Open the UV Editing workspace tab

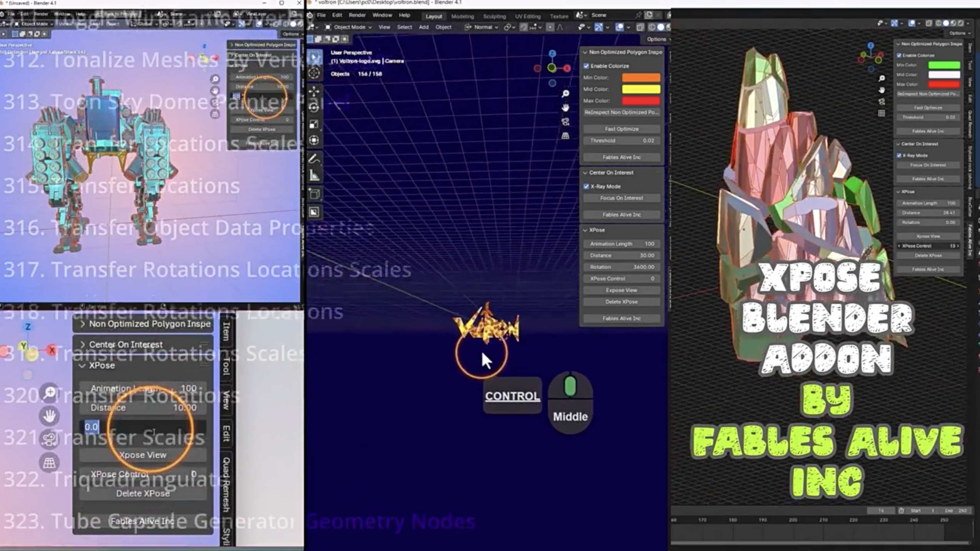click(x=527, y=16)
